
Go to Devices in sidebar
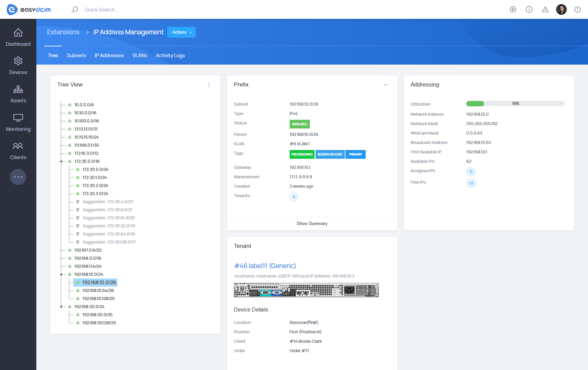tap(18, 66)
